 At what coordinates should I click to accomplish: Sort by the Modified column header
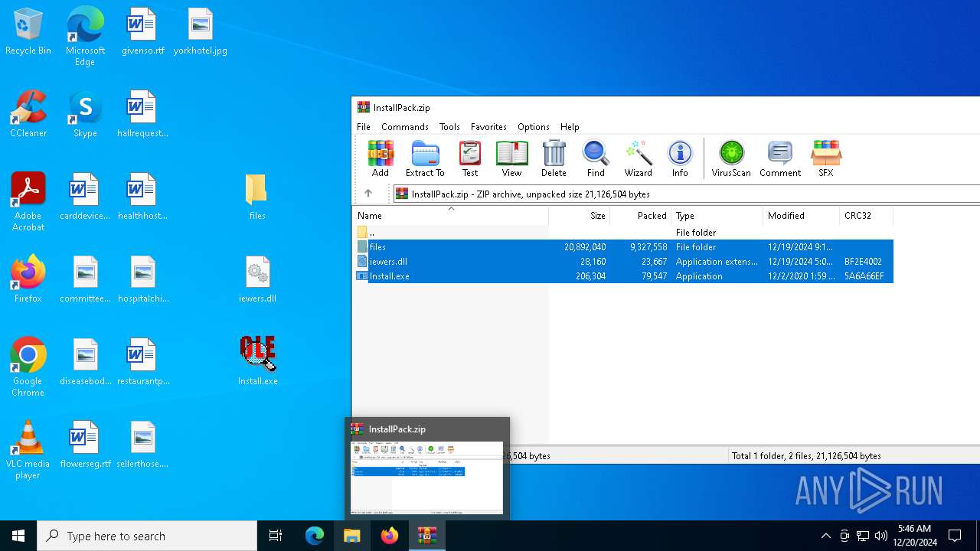click(802, 216)
